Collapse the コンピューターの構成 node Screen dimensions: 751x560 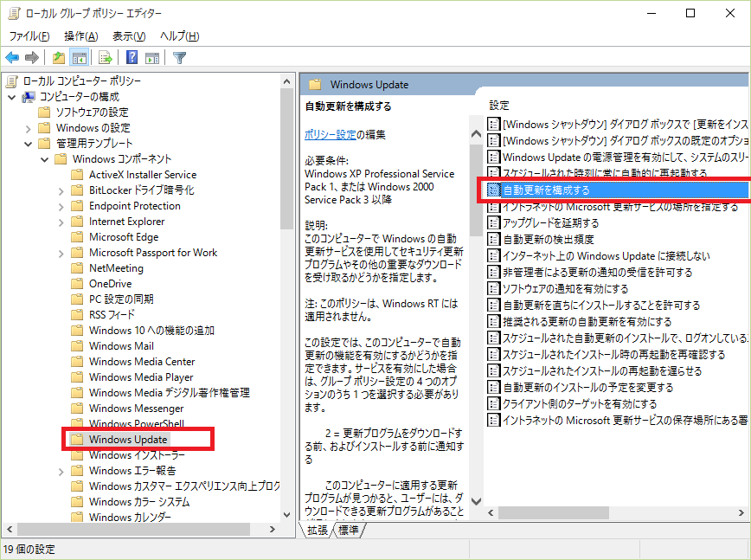click(12, 97)
